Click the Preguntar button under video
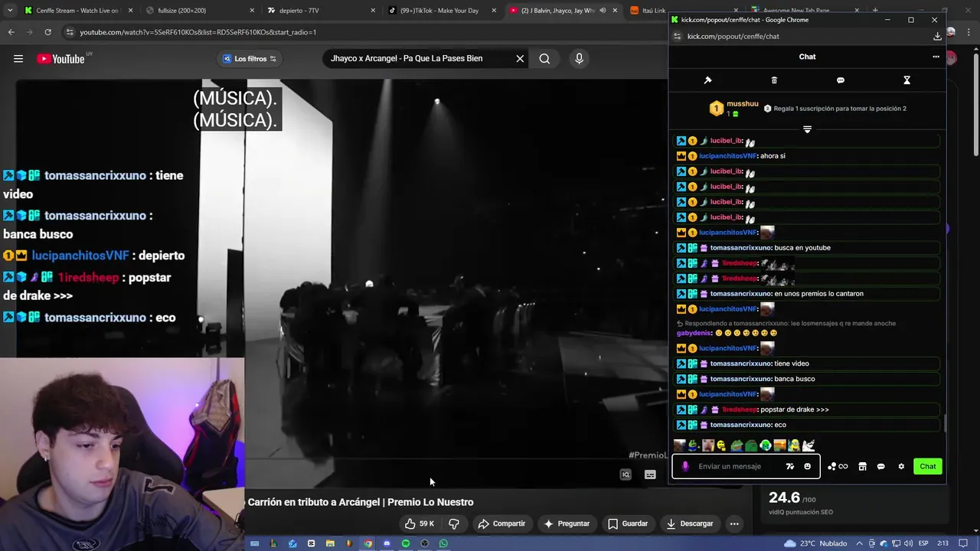This screenshot has width=980, height=551. click(x=567, y=523)
